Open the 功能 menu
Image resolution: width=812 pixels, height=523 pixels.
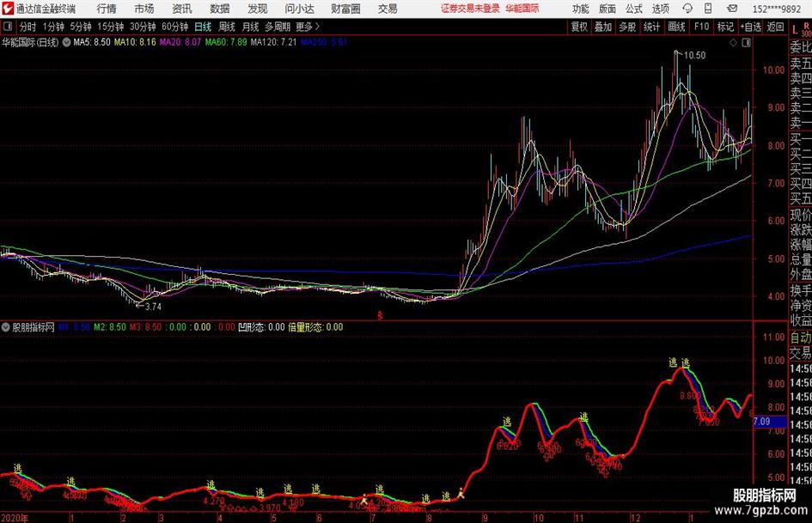[x=581, y=9]
